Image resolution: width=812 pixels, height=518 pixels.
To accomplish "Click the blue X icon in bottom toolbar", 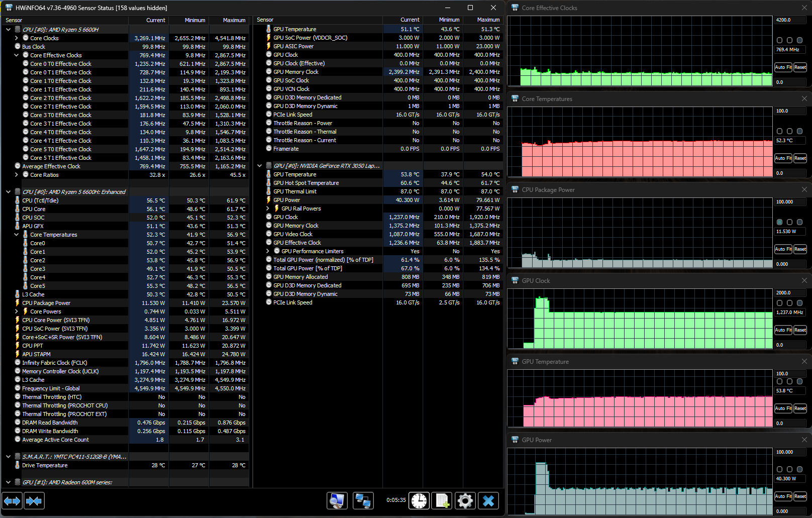I will [488, 500].
